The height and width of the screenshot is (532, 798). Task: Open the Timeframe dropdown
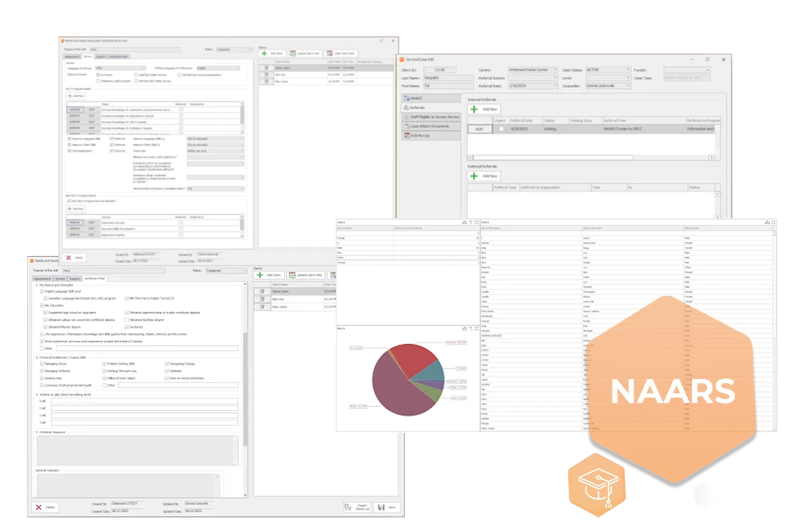coord(215,151)
